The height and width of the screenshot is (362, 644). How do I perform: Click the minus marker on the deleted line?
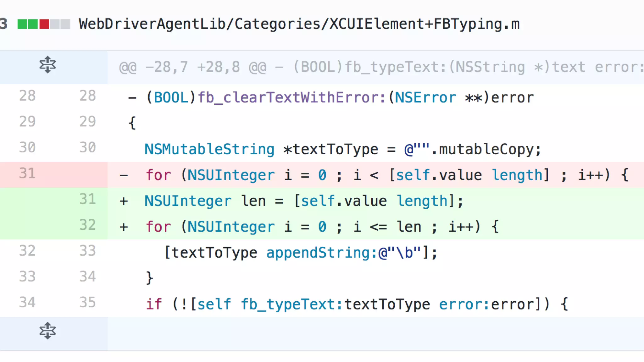pos(124,175)
